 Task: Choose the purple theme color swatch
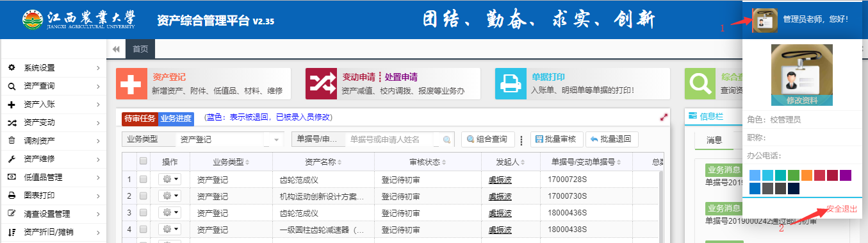[846, 175]
